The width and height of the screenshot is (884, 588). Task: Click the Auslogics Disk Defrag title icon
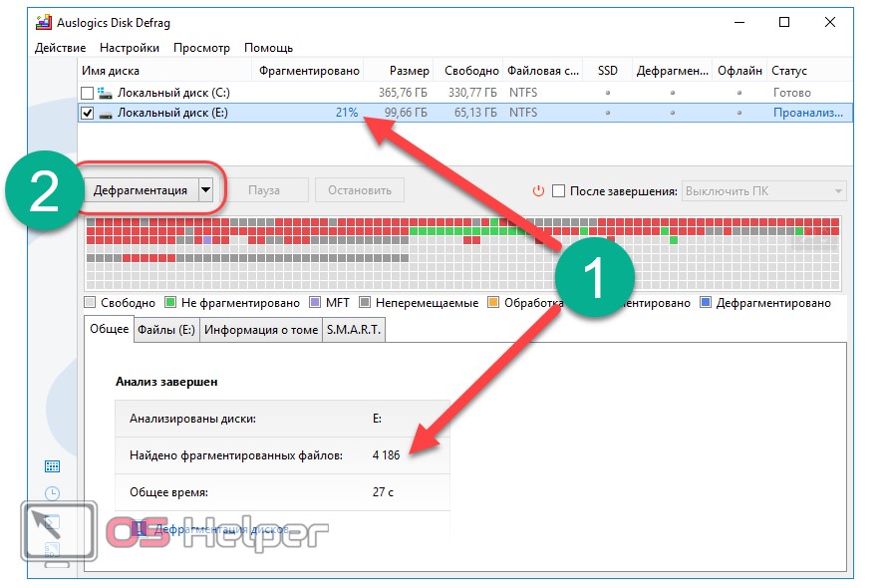44,23
